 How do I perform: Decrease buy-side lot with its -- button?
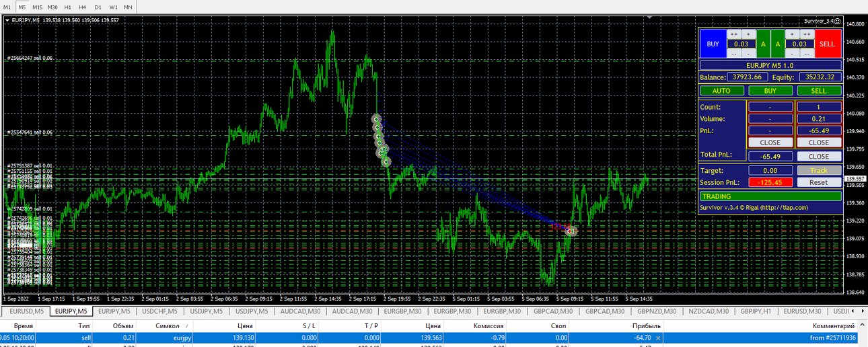[734, 53]
